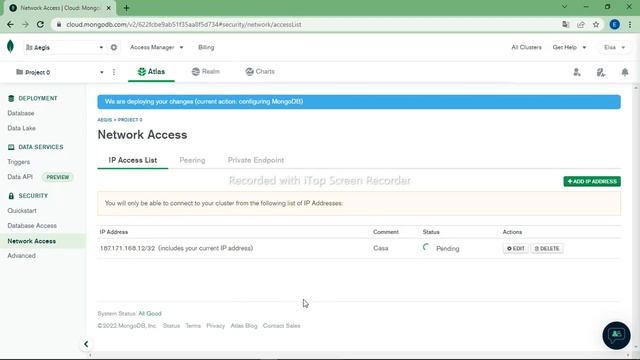
Task: Edit the 187.171.168.12/32 entry
Action: [516, 249]
